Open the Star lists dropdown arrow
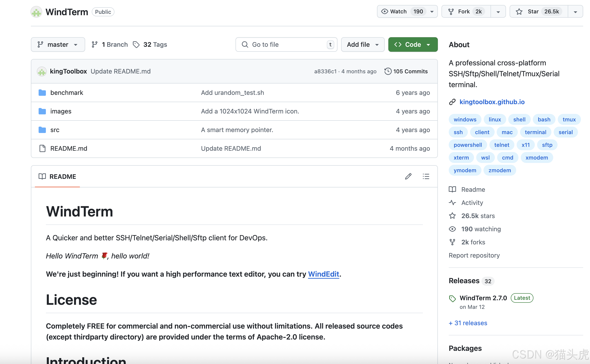The image size is (590, 364). point(575,12)
